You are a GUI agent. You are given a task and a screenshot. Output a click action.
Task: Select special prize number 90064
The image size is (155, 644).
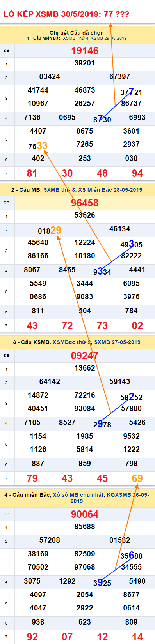coord(85,514)
